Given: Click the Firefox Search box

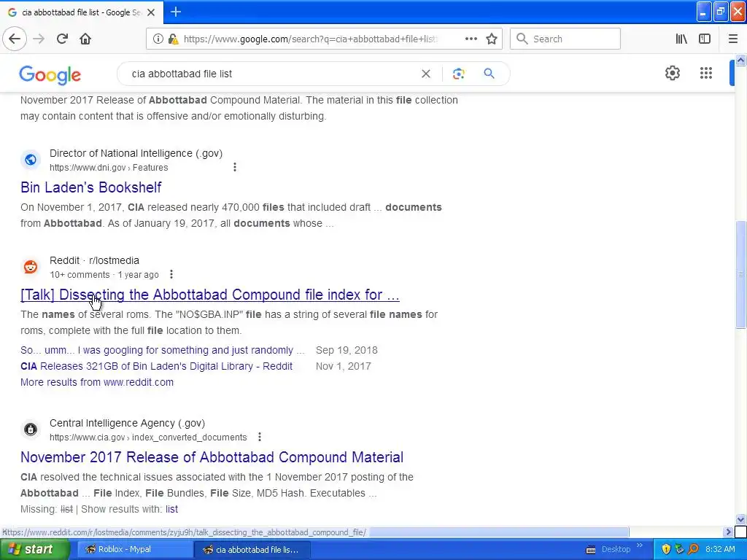Looking at the screenshot, I should tap(565, 39).
